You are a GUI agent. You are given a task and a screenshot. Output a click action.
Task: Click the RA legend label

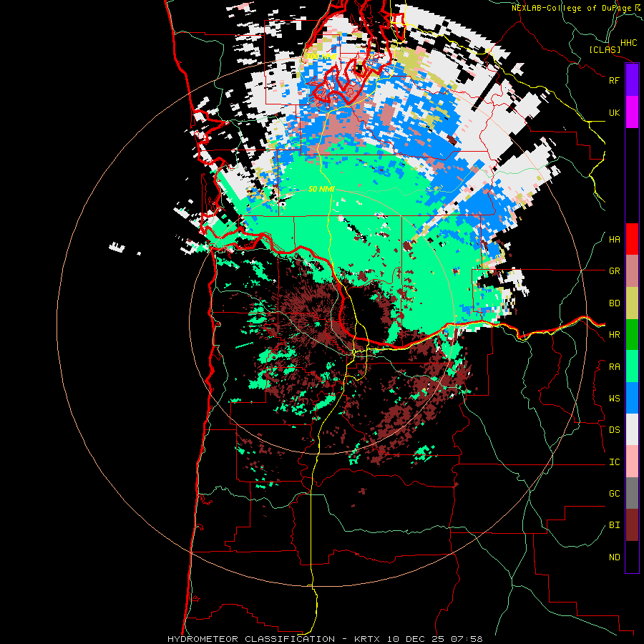coord(614,367)
